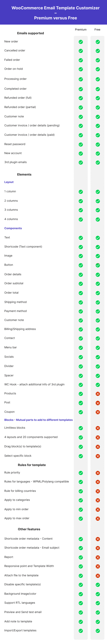Screen dimensions: 107x644
Task: Click Premium checkmark for New order
Action: [x=81, y=42]
